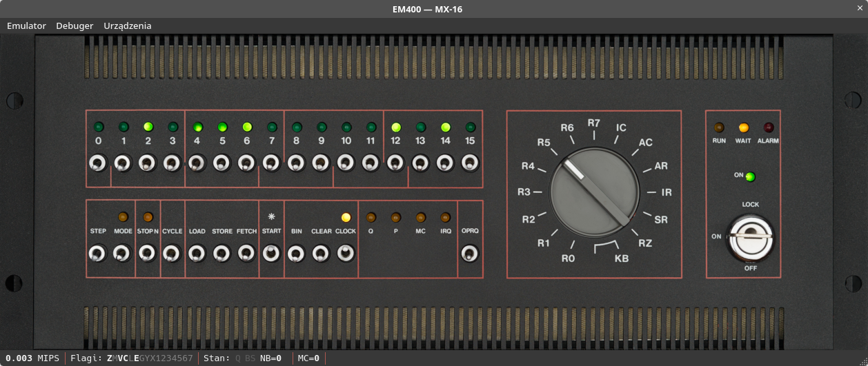Image resolution: width=868 pixels, height=366 pixels.
Task: Set rotary selector to IC register
Action: click(x=621, y=128)
